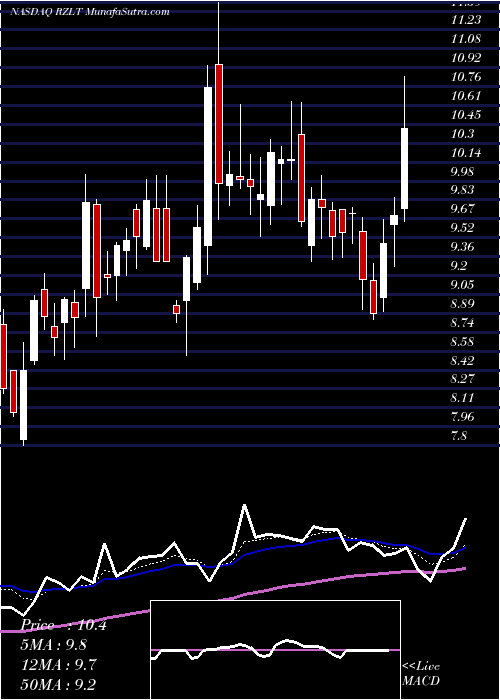Screen dimensions: 500x700
Task: Click the Price : 10.4 readout
Action: coord(64,625)
